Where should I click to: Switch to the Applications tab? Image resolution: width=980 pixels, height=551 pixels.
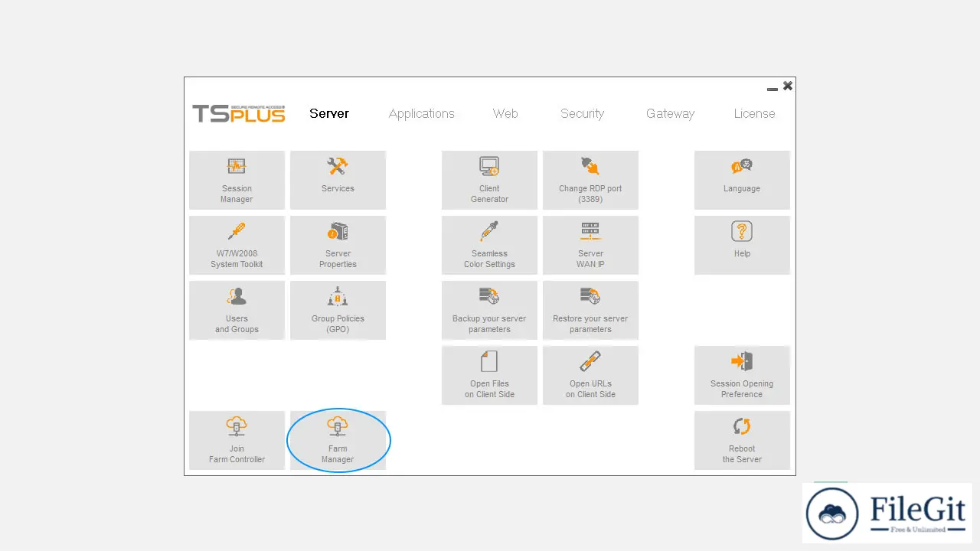point(422,113)
